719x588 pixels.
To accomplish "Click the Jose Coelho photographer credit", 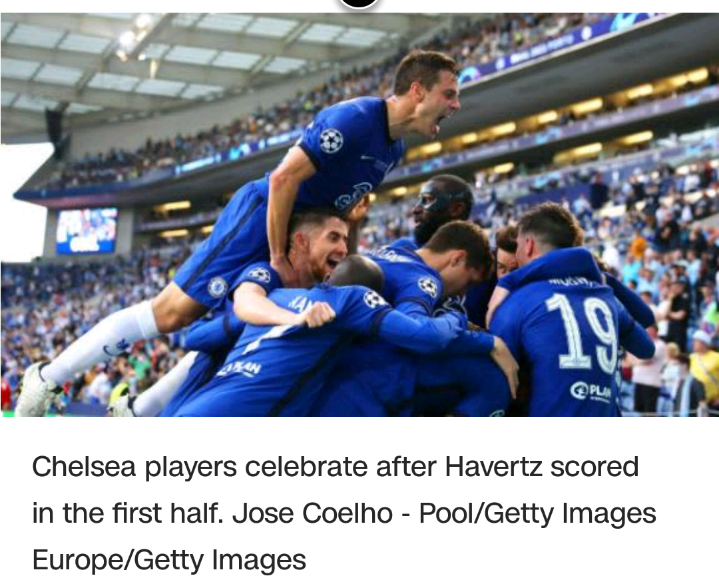I will coord(313,513).
